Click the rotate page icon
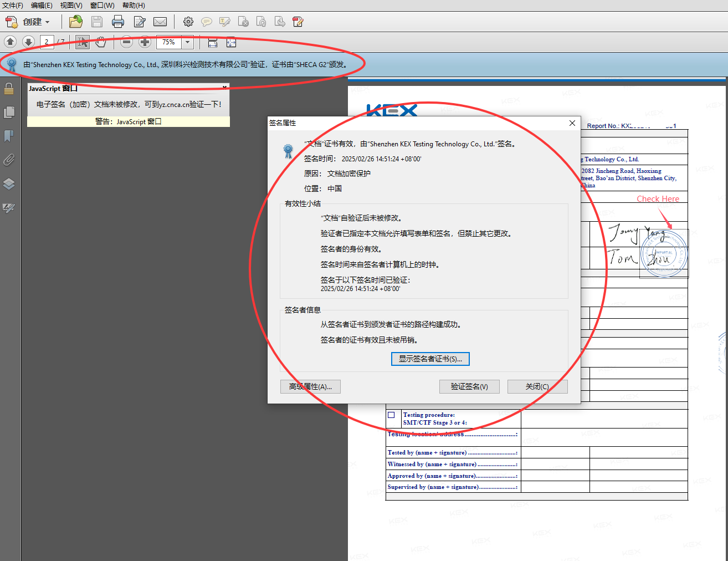728x561 pixels. coord(262,22)
